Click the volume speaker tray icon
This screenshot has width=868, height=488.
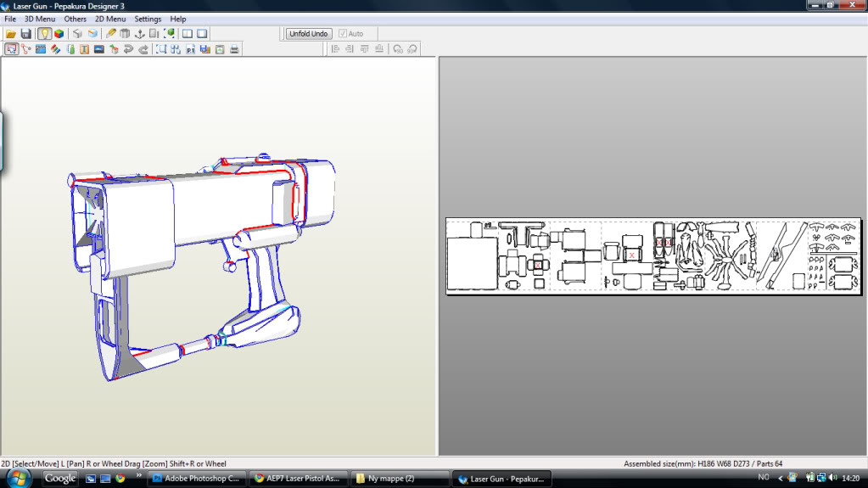click(x=833, y=478)
